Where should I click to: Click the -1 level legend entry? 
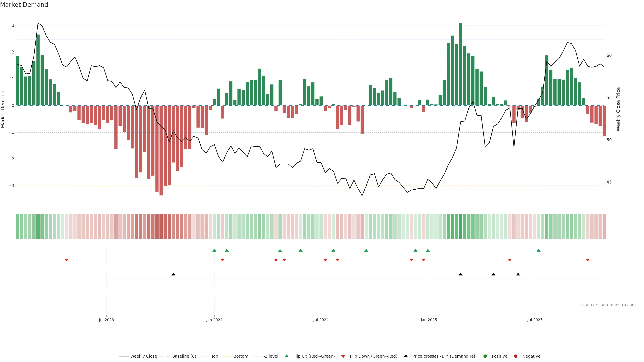[x=271, y=356]
